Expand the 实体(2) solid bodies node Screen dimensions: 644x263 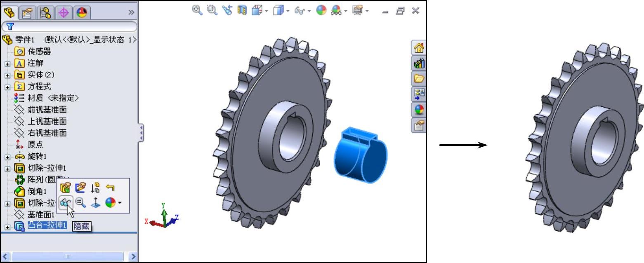pos(7,75)
